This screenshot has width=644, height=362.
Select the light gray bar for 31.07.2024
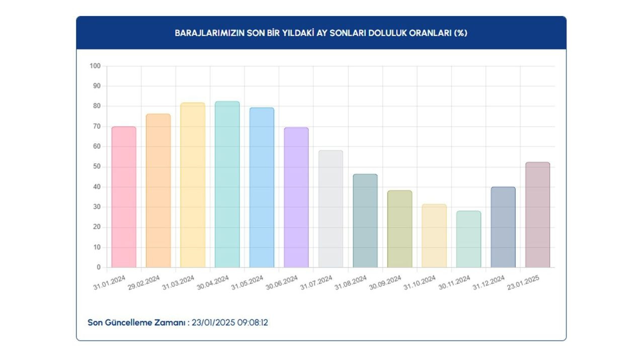(331, 209)
